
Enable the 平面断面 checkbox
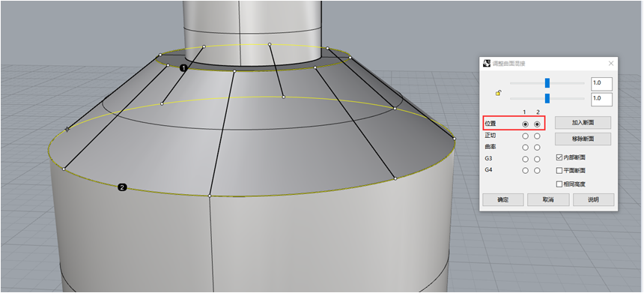pyautogui.click(x=559, y=170)
